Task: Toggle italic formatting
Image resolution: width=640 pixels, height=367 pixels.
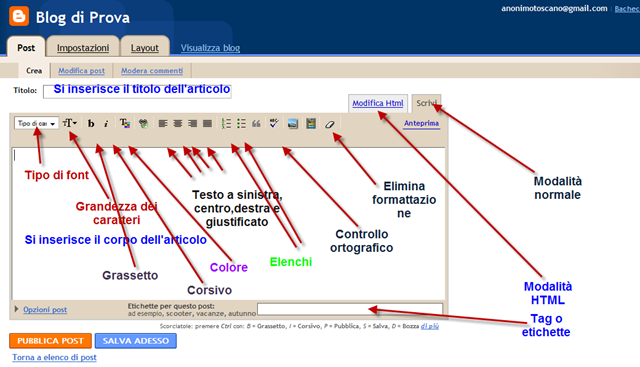Action: coord(106,123)
